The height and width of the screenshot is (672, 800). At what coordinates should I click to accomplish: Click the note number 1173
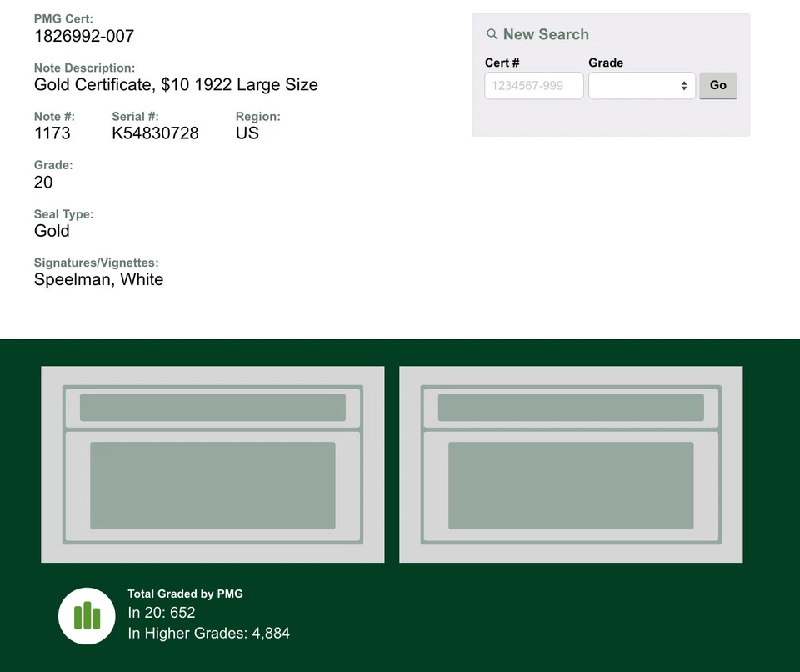click(x=52, y=133)
